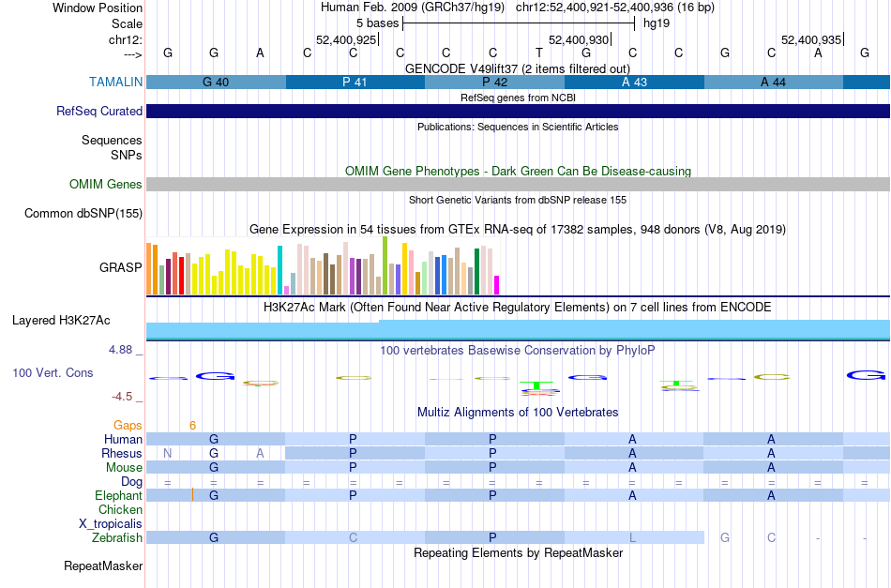Select the Chicken alignment row label

pyautogui.click(x=120, y=509)
